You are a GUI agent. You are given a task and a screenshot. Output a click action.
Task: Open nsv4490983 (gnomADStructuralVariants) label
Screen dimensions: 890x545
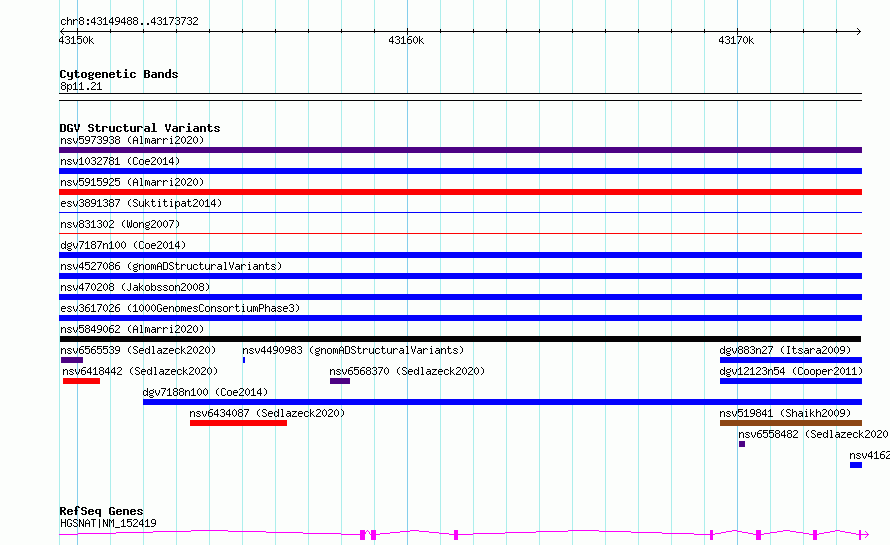tap(353, 350)
